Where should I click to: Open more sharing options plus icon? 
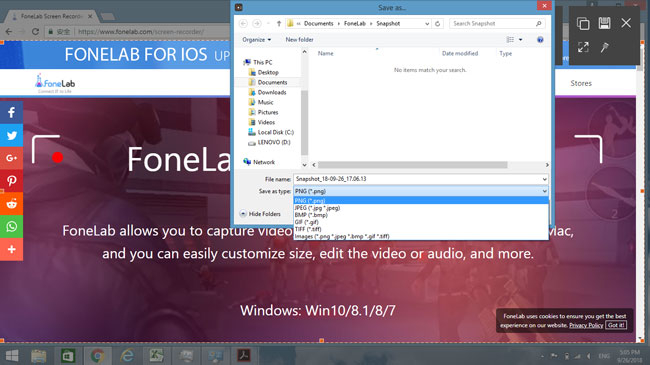click(x=12, y=249)
